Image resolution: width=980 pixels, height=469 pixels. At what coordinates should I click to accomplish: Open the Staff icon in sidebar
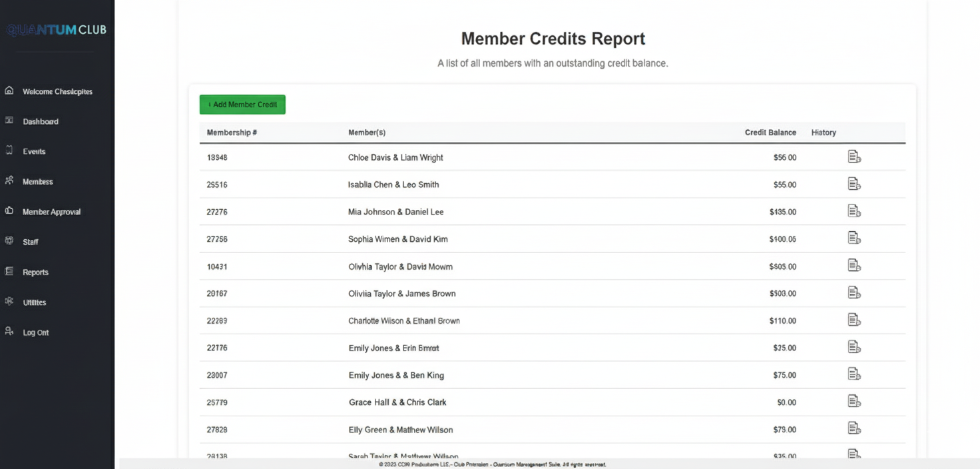pyautogui.click(x=9, y=241)
